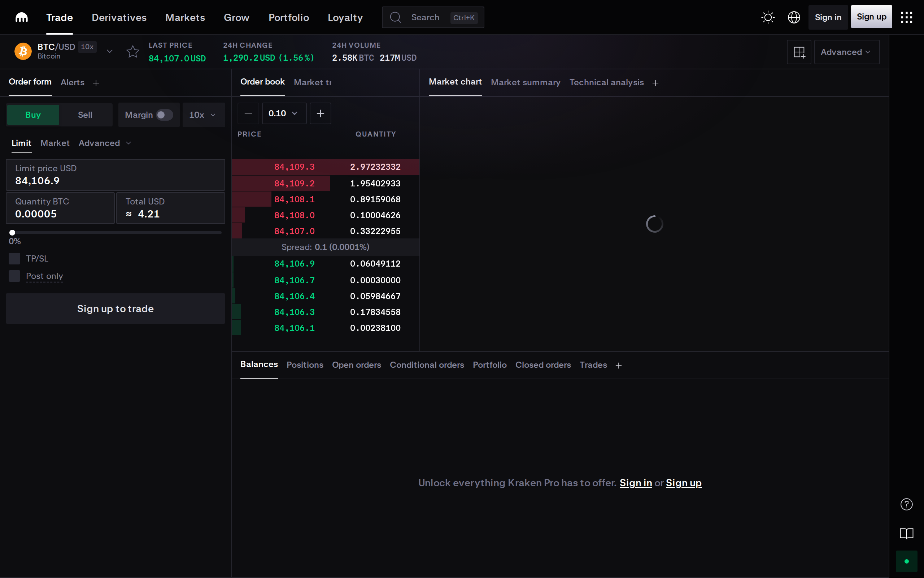Switch to the Technical analysis tab

[606, 83]
